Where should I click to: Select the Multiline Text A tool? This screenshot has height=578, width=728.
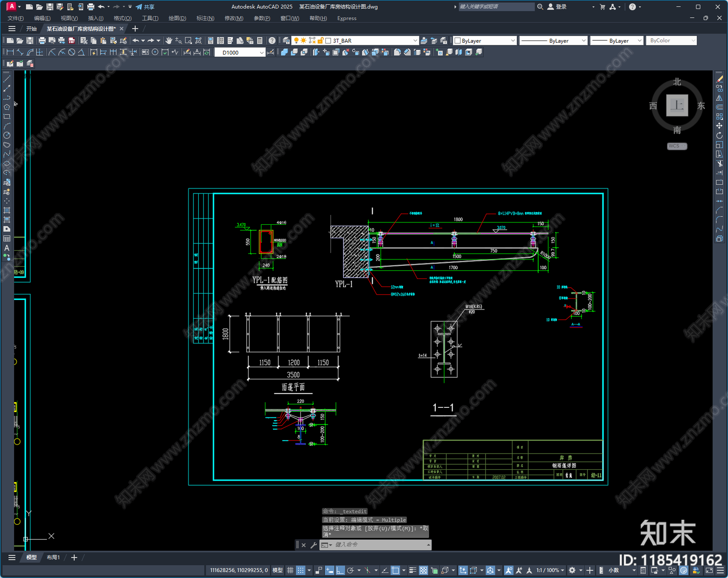click(7, 248)
